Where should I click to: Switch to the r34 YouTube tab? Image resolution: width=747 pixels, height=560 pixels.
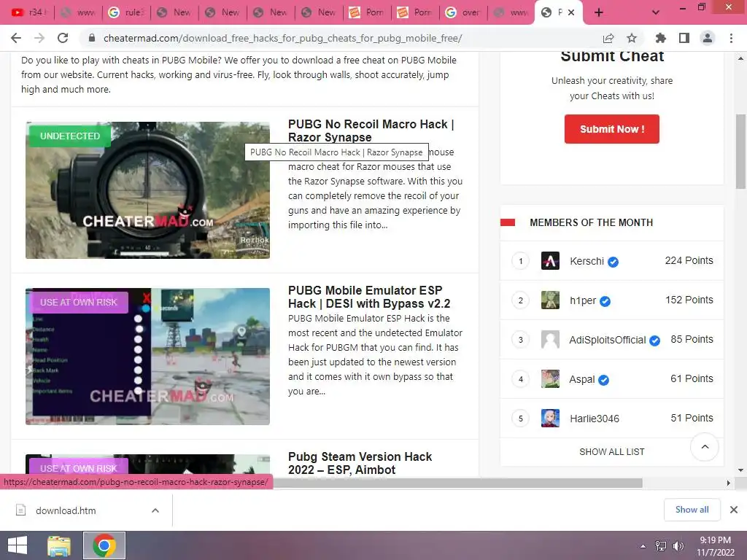coord(28,12)
